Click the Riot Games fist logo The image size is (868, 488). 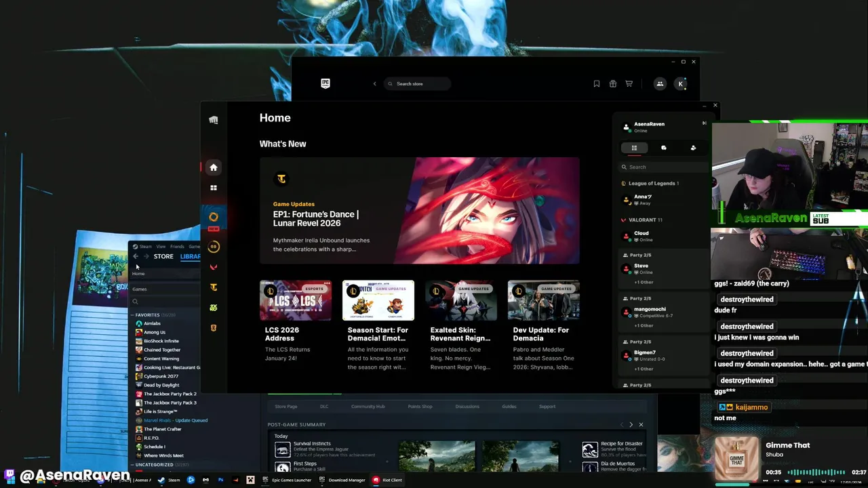[214, 120]
